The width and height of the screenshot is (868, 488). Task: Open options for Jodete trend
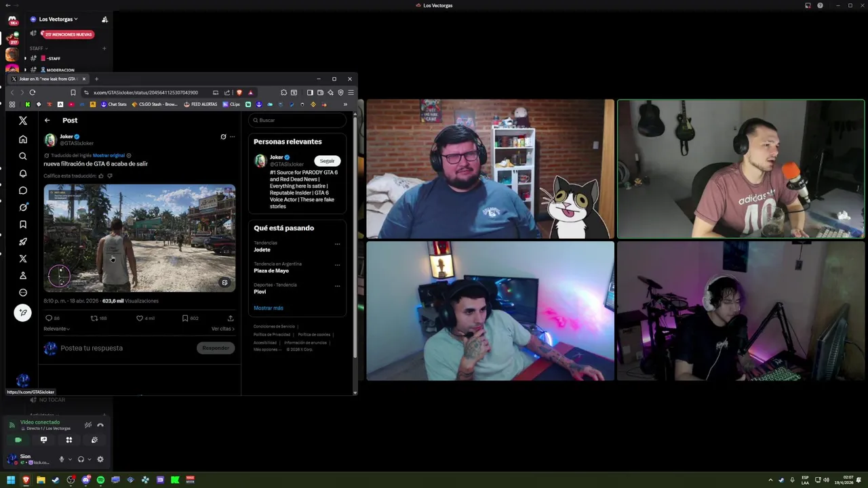(x=337, y=244)
